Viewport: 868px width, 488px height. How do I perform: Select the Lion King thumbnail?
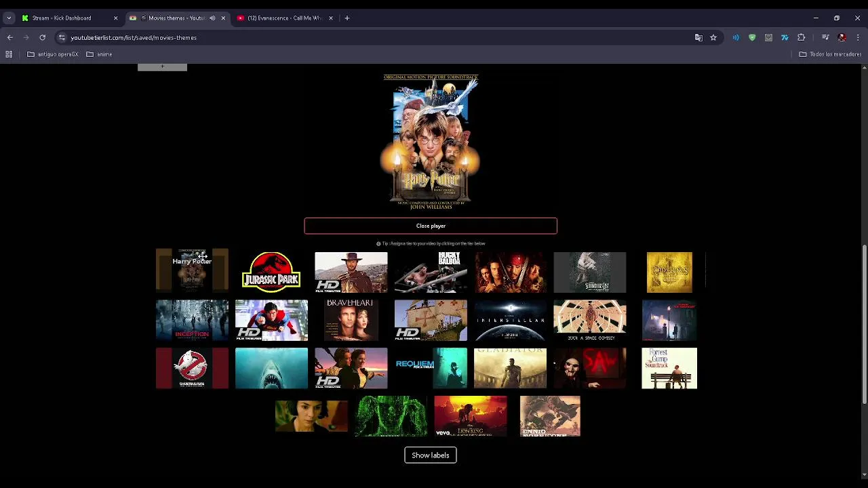pyautogui.click(x=470, y=416)
